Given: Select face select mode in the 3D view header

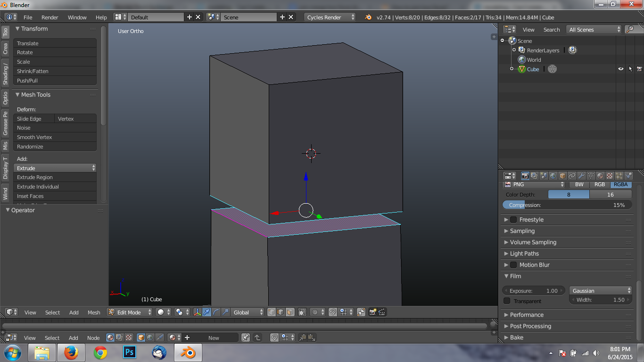Looking at the screenshot, I should tap(290, 312).
